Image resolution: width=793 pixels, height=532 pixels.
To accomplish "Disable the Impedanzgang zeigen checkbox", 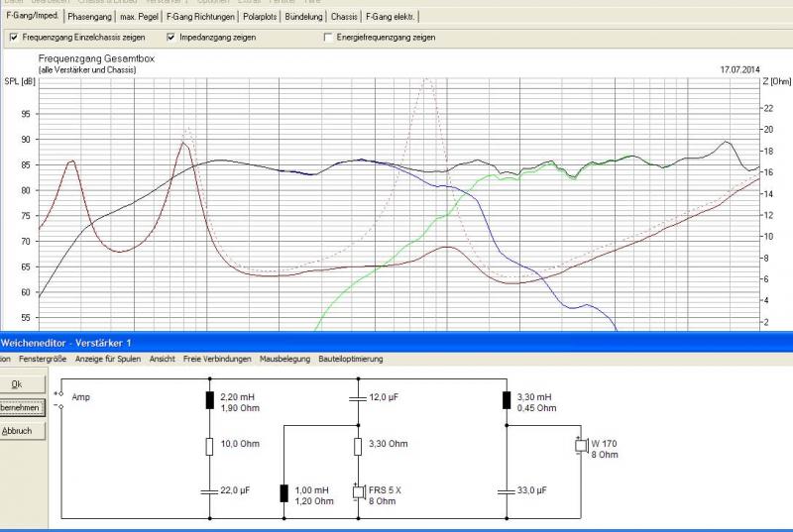I will click(171, 38).
